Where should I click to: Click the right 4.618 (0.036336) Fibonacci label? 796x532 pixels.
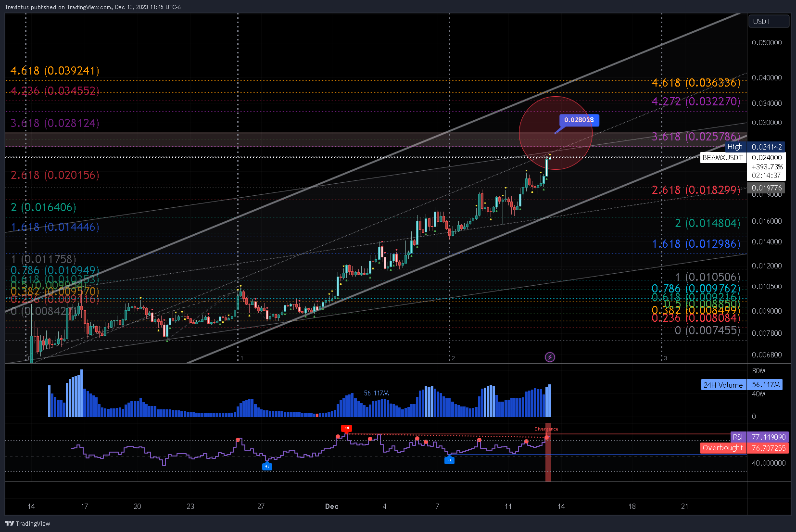coord(696,83)
